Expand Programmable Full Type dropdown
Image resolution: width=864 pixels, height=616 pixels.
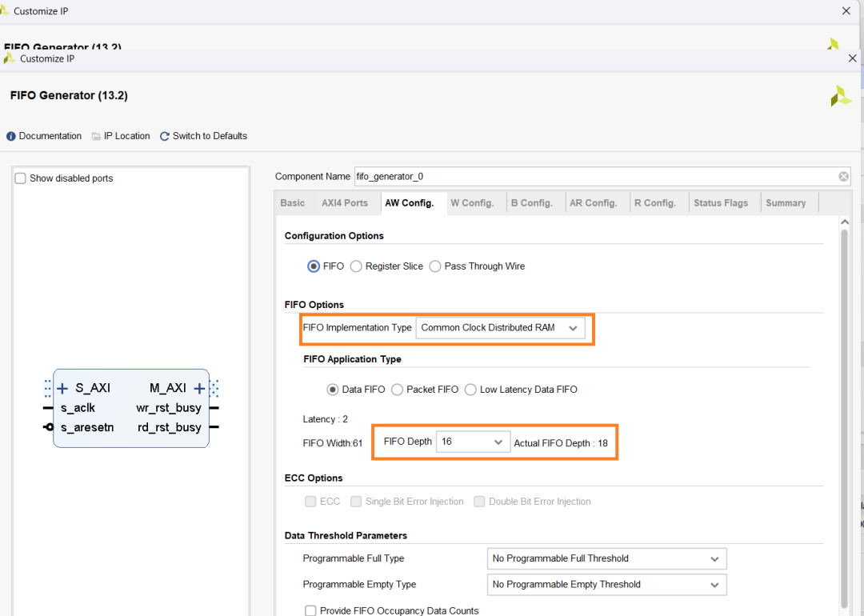point(606,558)
